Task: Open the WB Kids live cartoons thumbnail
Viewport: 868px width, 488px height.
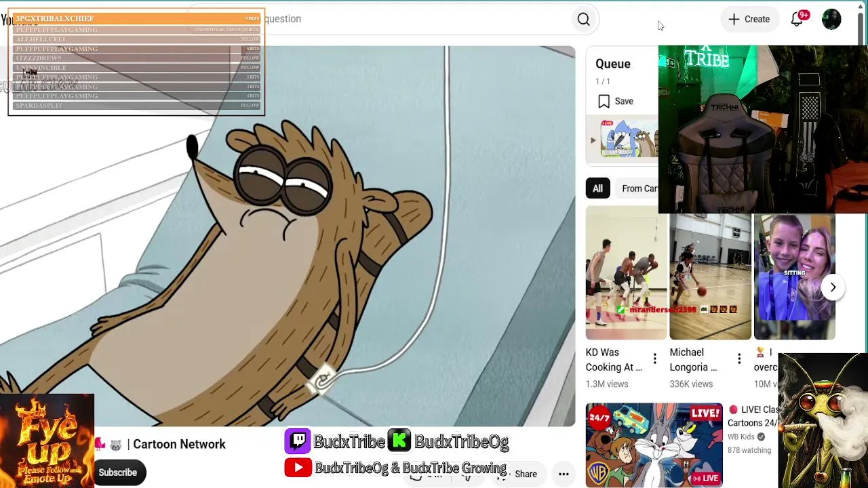Action: coord(654,445)
